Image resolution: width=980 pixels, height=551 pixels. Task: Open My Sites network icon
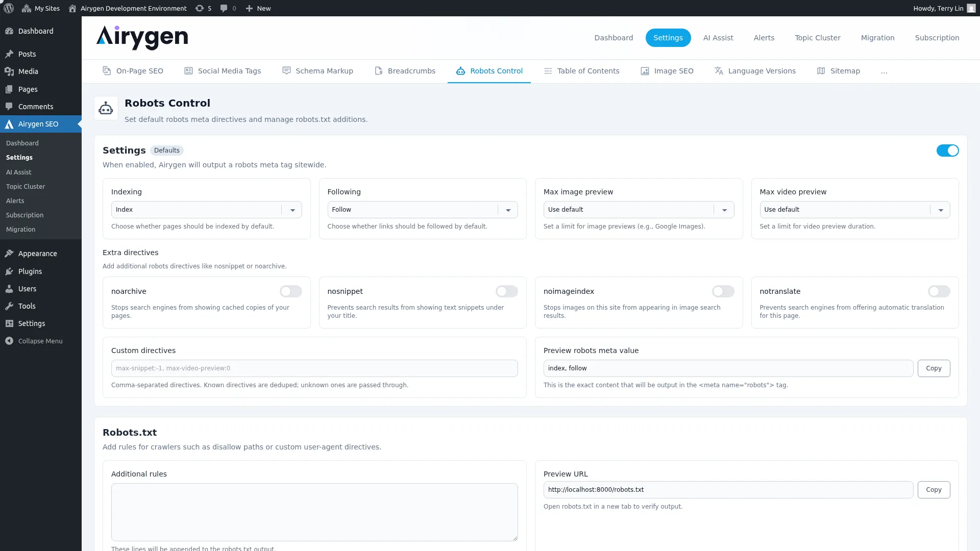pos(27,8)
